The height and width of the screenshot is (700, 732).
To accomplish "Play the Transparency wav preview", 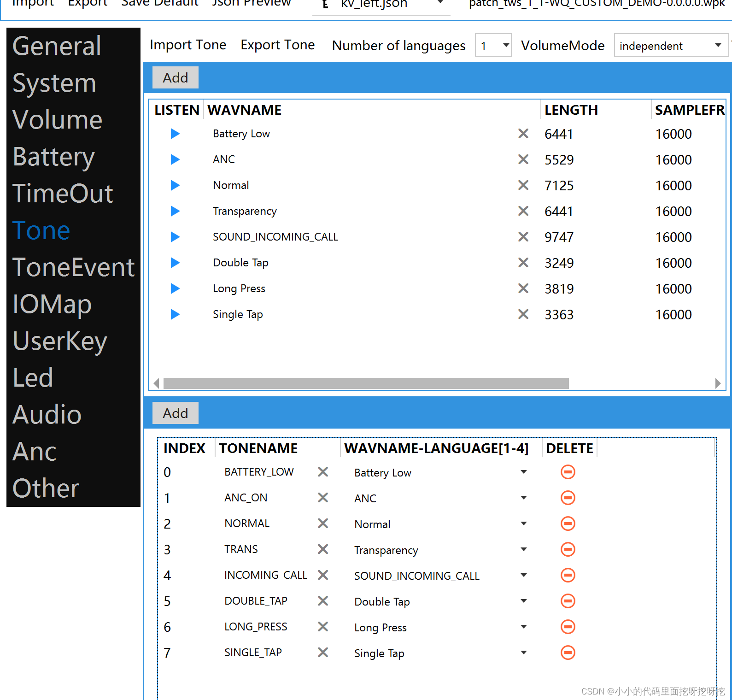I will 175,211.
